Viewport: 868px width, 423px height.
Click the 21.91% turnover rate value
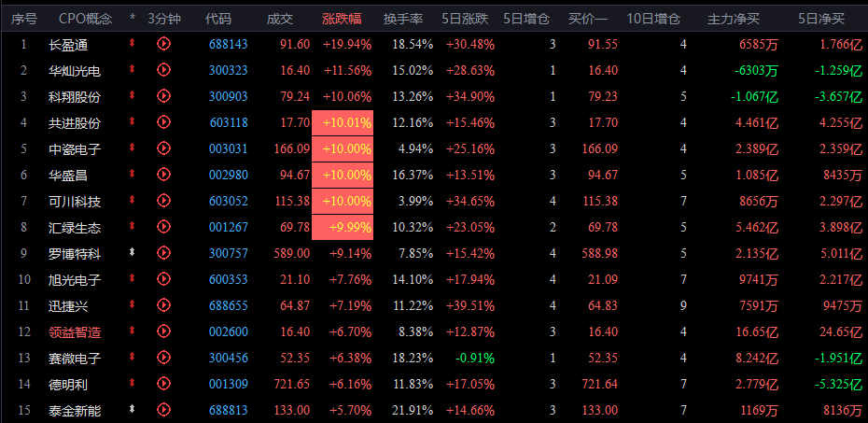point(413,410)
